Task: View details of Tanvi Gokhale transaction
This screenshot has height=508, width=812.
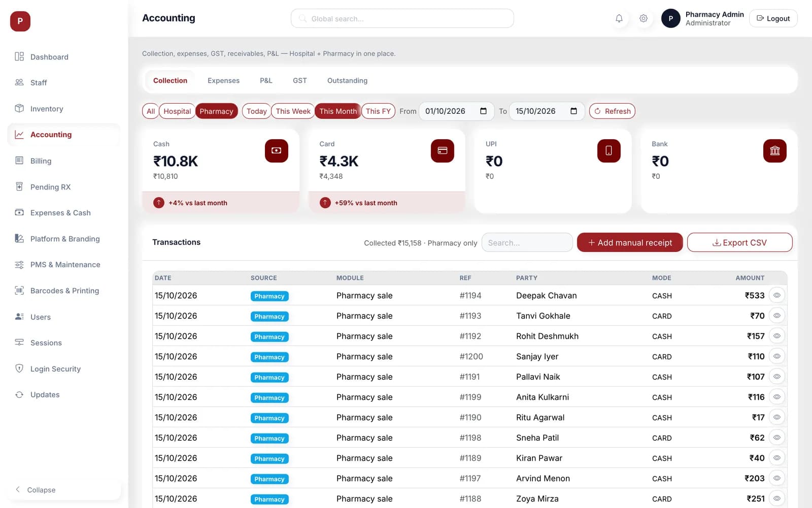Action: (x=777, y=315)
